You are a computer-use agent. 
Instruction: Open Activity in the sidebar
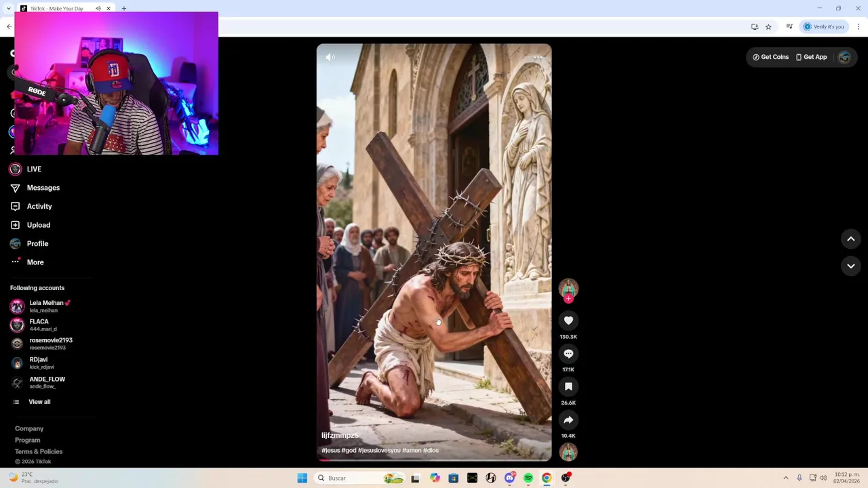31,206
